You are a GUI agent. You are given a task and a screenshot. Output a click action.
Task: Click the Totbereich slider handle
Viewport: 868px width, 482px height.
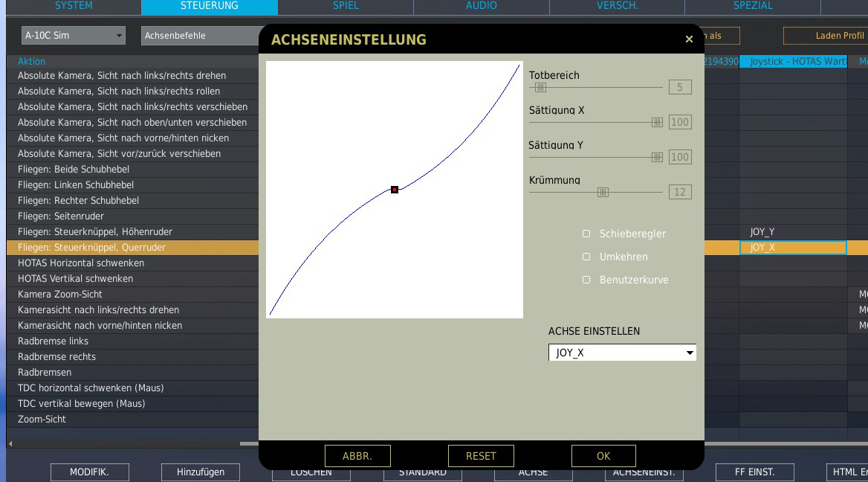tap(541, 87)
